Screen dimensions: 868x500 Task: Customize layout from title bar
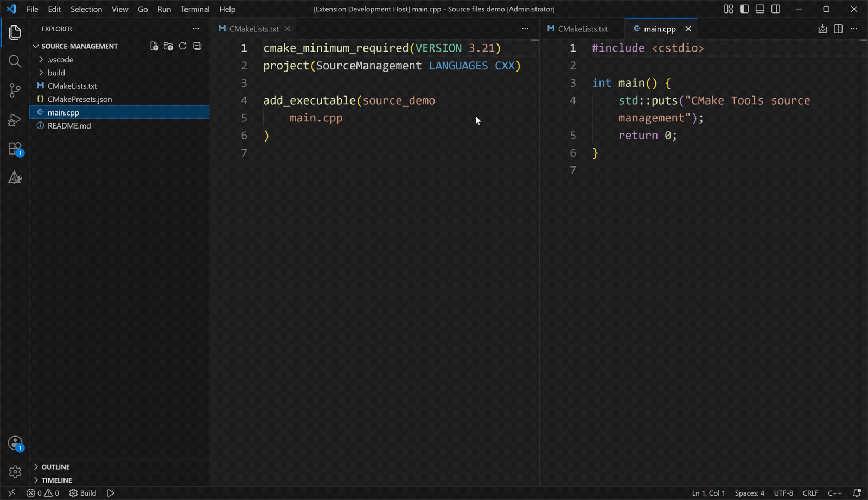pyautogui.click(x=729, y=9)
